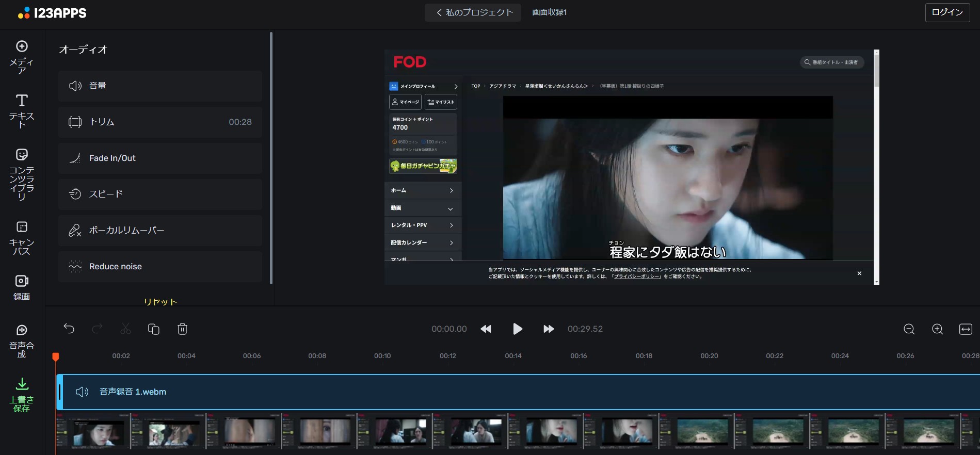Collapse the 動画 menu dropdown
Screen dimensions: 980x455
(x=451, y=208)
